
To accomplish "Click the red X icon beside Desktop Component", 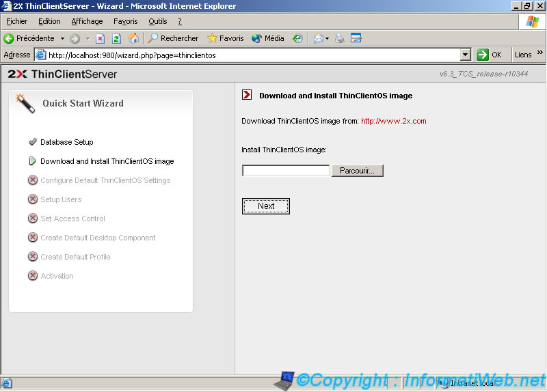I will [33, 237].
